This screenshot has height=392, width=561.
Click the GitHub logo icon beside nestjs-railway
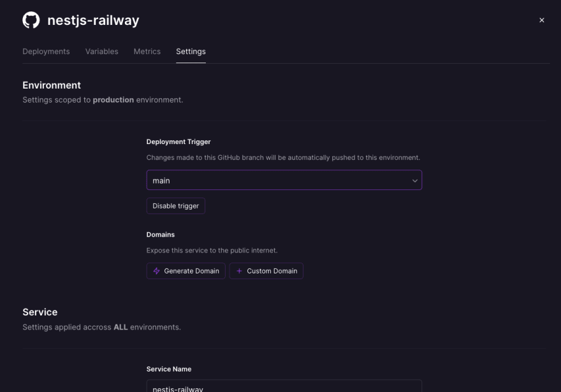point(31,20)
